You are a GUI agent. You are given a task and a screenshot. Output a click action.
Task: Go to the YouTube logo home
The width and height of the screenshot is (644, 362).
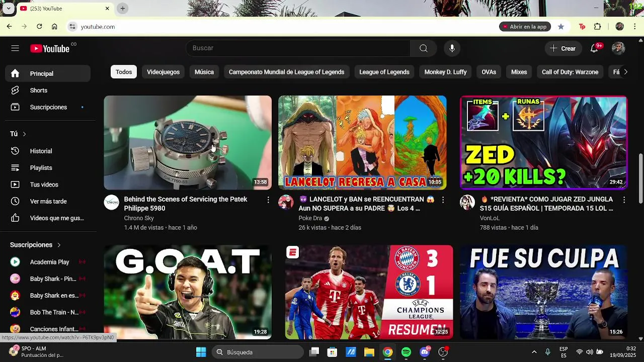pyautogui.click(x=50, y=48)
